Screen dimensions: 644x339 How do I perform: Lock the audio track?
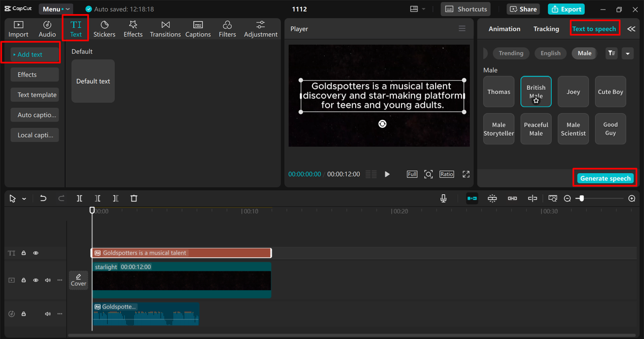pyautogui.click(x=24, y=314)
